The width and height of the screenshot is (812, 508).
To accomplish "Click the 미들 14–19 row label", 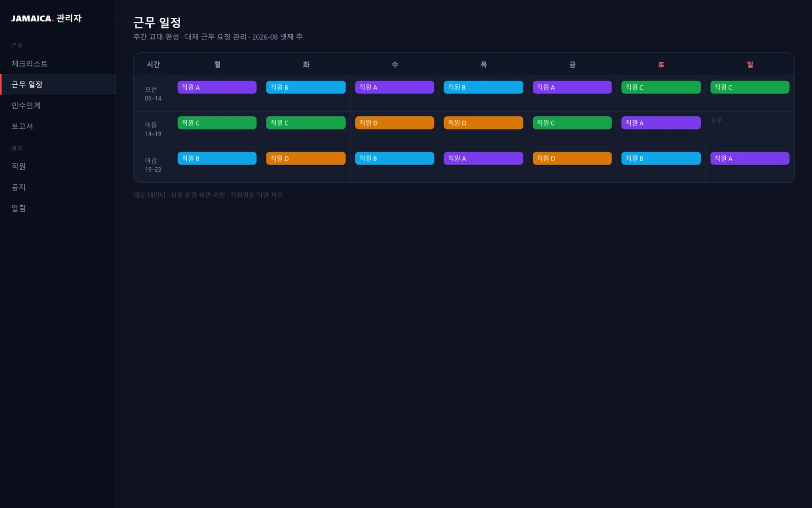I will click(153, 130).
